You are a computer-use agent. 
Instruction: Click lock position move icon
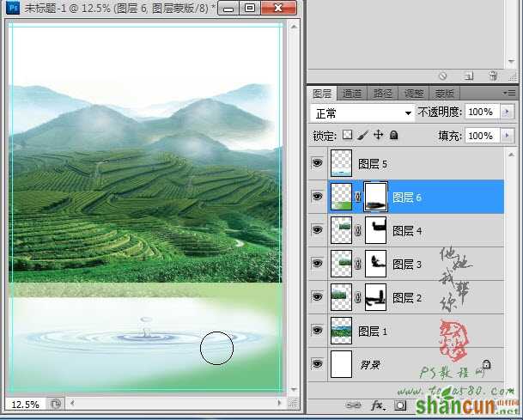[x=378, y=135]
